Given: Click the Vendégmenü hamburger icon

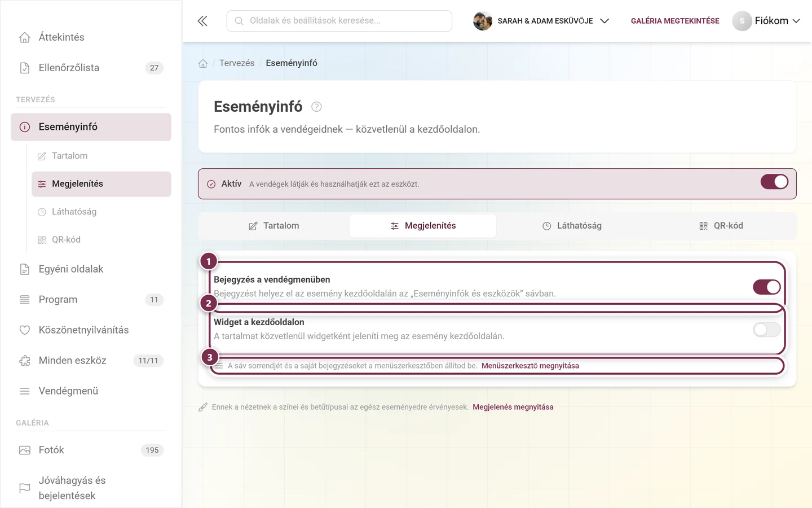Looking at the screenshot, I should click(x=25, y=391).
